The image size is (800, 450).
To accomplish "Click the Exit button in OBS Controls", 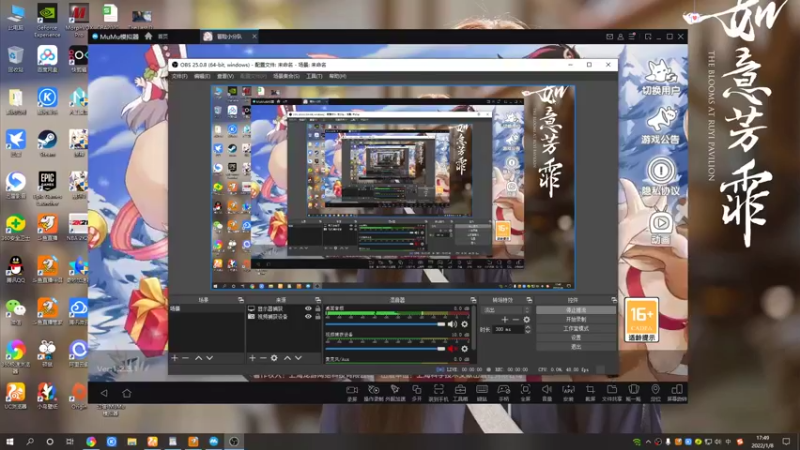I will 576,347.
